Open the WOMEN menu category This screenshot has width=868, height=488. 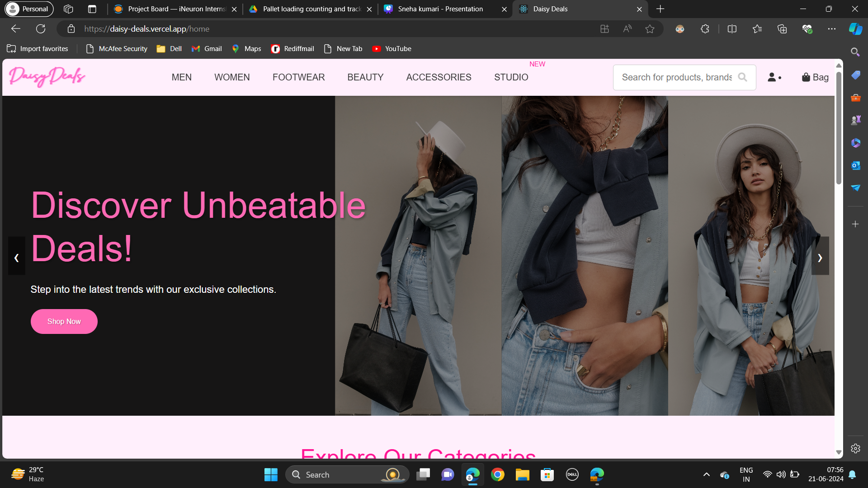232,77
